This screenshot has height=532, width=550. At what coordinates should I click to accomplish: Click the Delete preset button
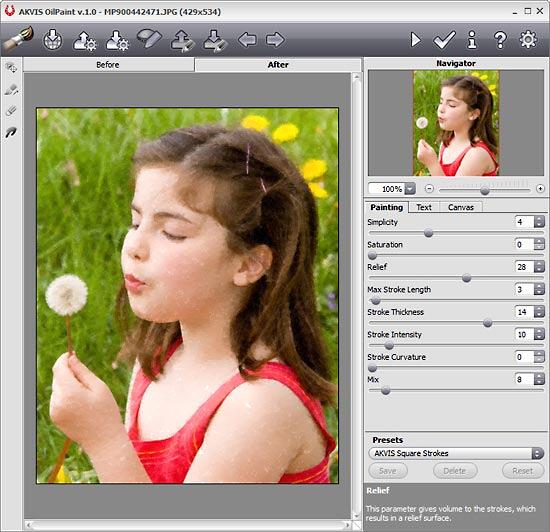(x=455, y=471)
